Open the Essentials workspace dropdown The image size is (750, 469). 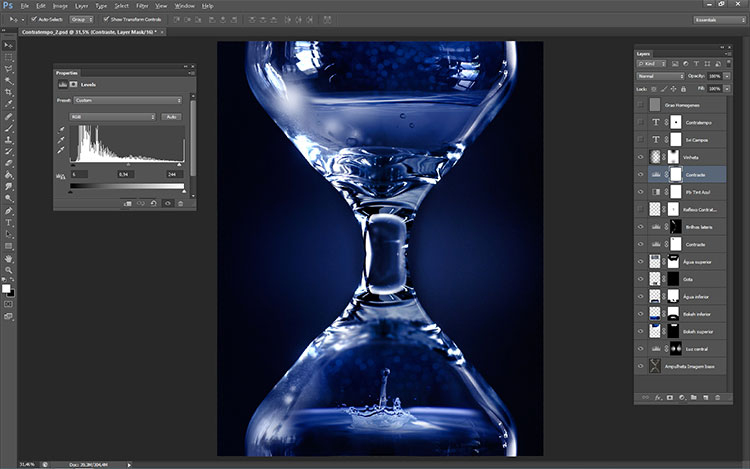(719, 20)
